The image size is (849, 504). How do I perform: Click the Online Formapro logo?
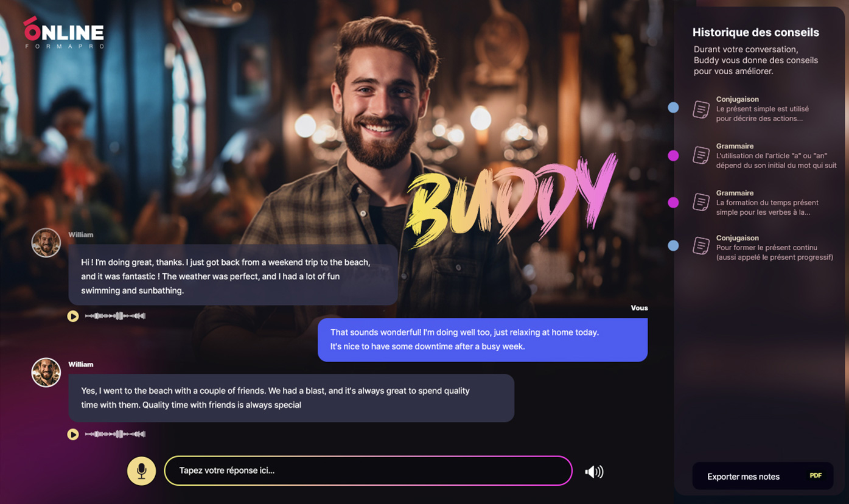click(64, 33)
